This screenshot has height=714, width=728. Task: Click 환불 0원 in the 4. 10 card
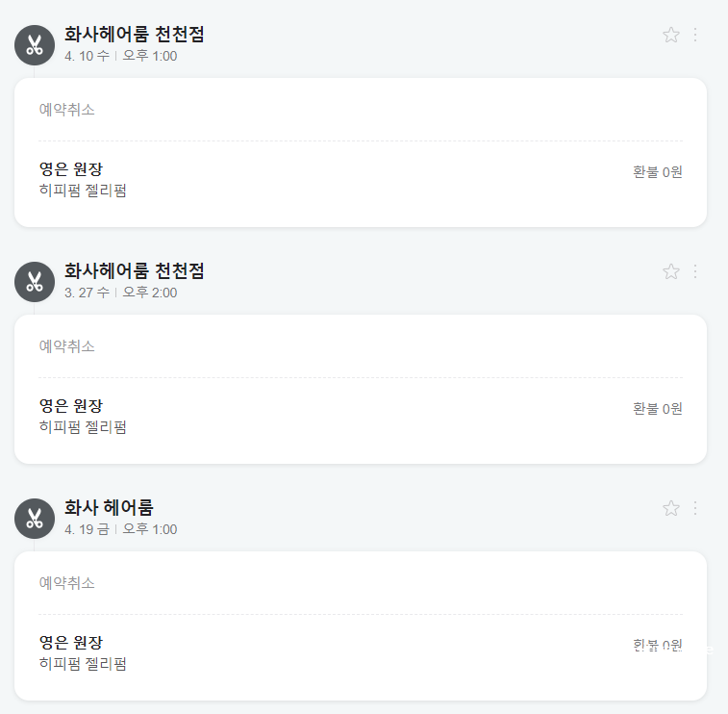coord(658,172)
